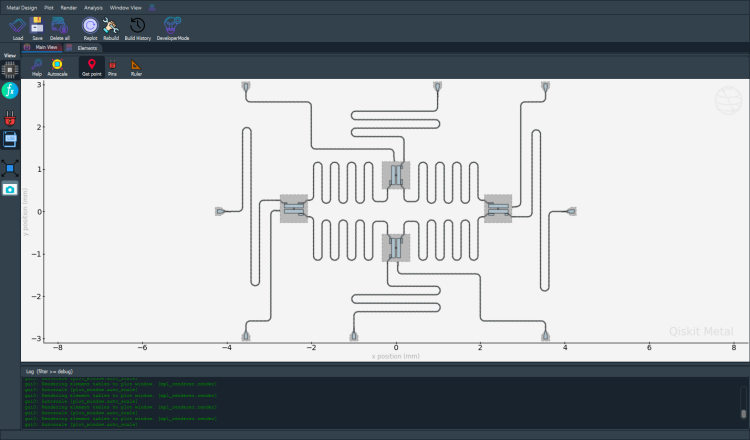The width and height of the screenshot is (750, 440).
Task: Click the top center transmon qubit
Action: (396, 175)
